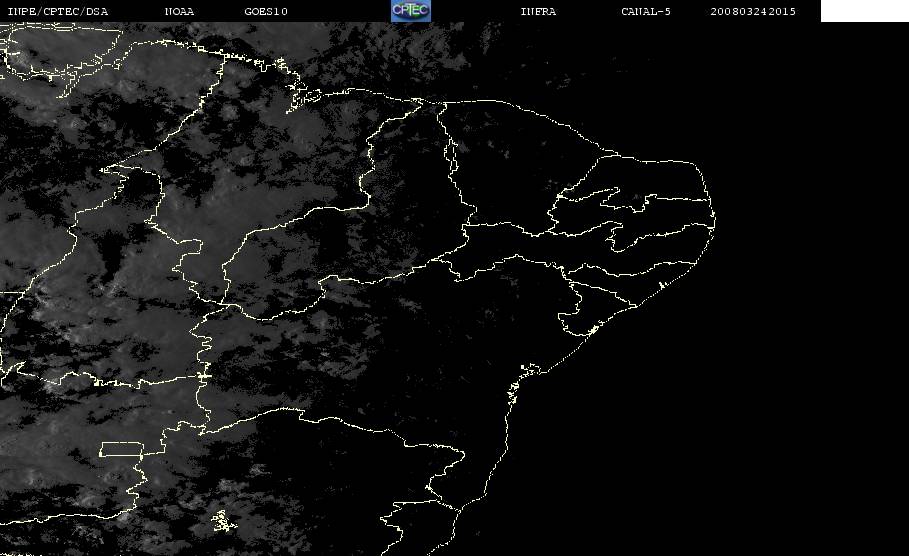Image resolution: width=909 pixels, height=556 pixels.
Task: Click the 200803242015 timestamp
Action: click(x=753, y=12)
